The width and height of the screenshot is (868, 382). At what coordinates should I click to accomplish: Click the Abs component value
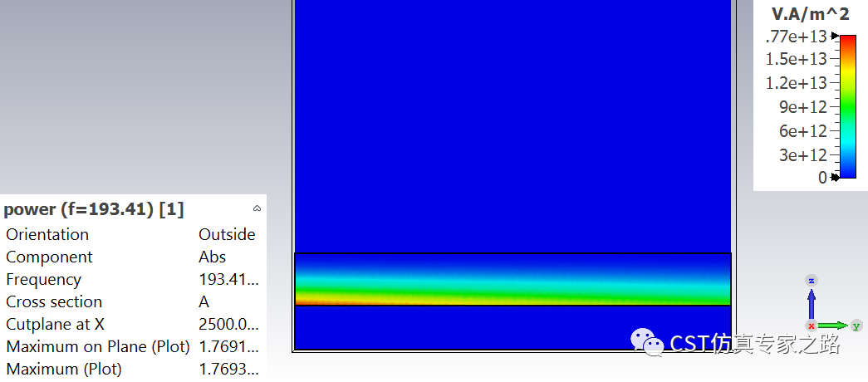212,257
